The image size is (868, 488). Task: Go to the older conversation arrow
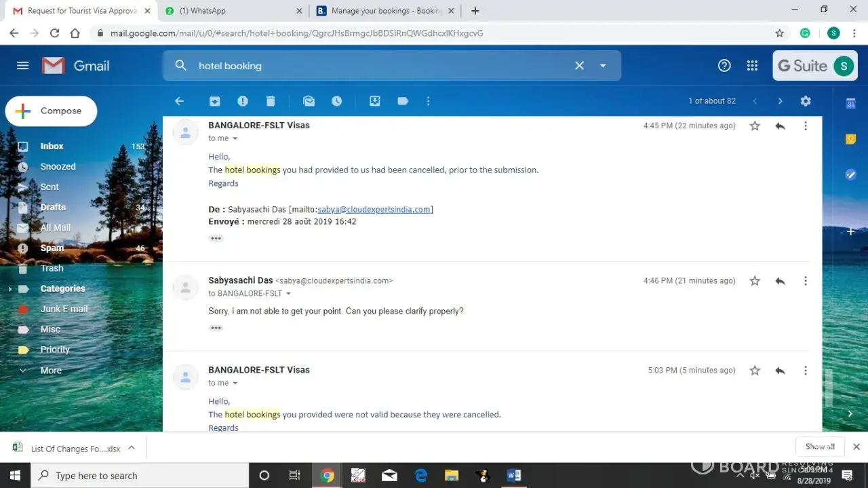pos(780,101)
